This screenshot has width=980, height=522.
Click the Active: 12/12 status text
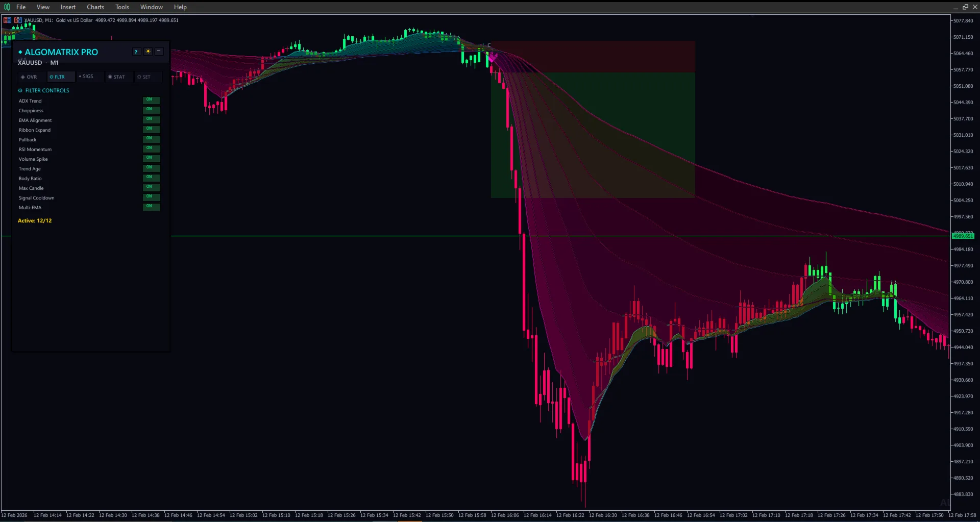pos(35,220)
